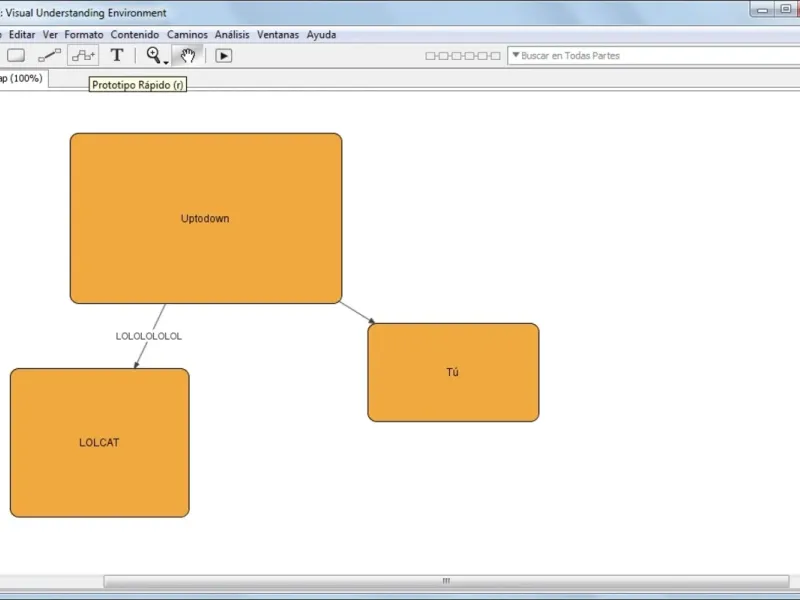Image resolution: width=800 pixels, height=600 pixels.
Task: Open the Ventanas menu
Action: click(278, 35)
